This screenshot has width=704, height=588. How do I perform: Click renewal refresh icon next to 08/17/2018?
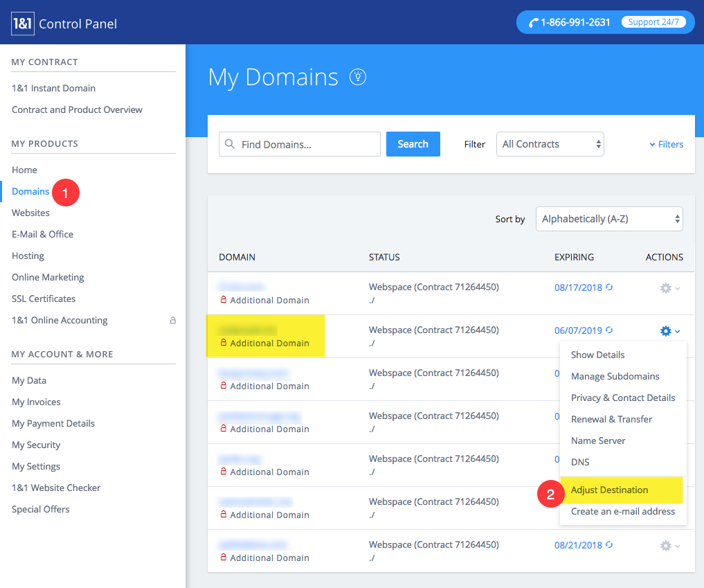click(x=609, y=287)
